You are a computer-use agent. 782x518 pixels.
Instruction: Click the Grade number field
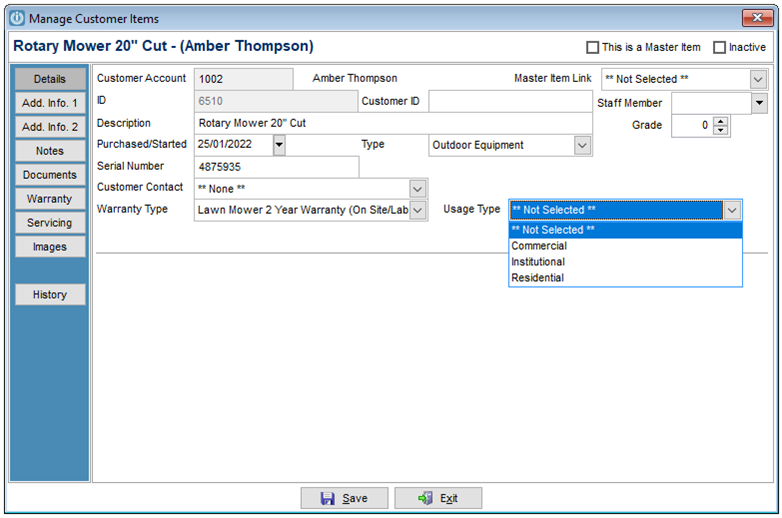click(692, 126)
